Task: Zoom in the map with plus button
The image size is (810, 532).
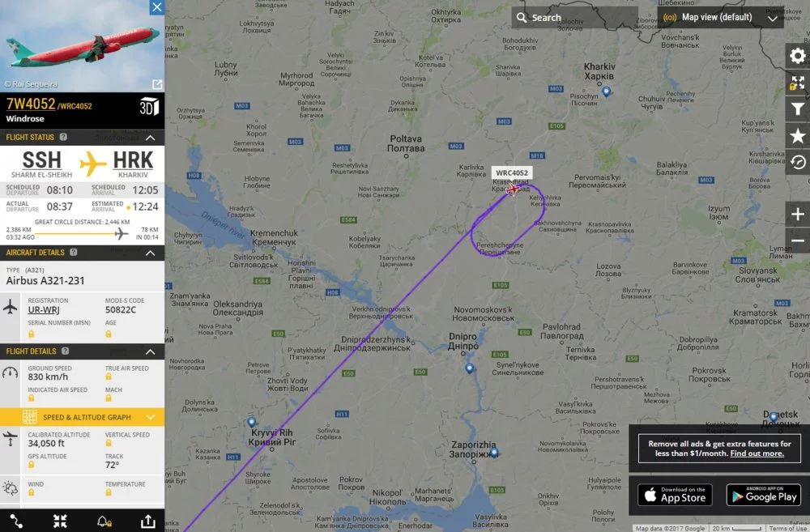Action: 798,214
